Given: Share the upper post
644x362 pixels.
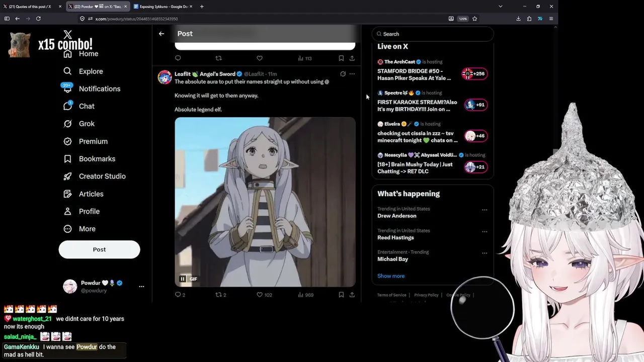Looking at the screenshot, I should coord(352,58).
